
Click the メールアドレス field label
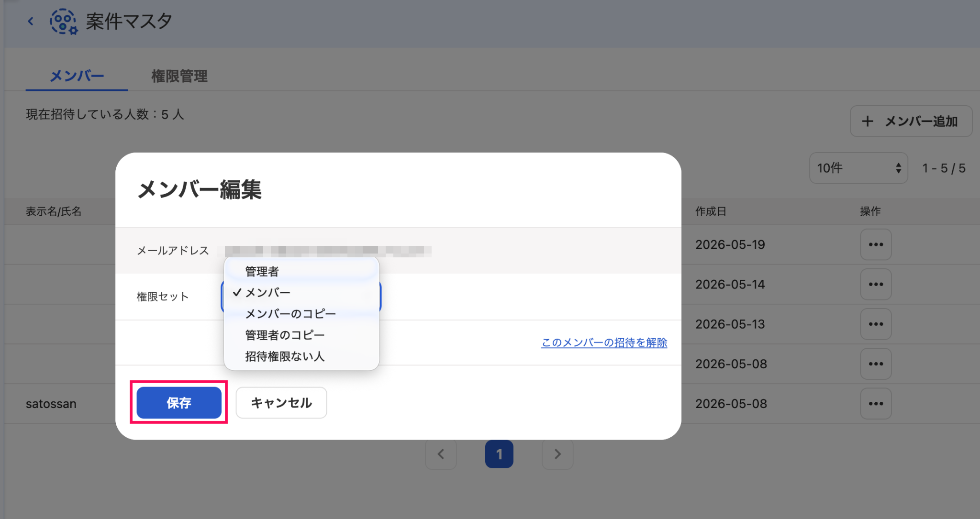tap(173, 251)
